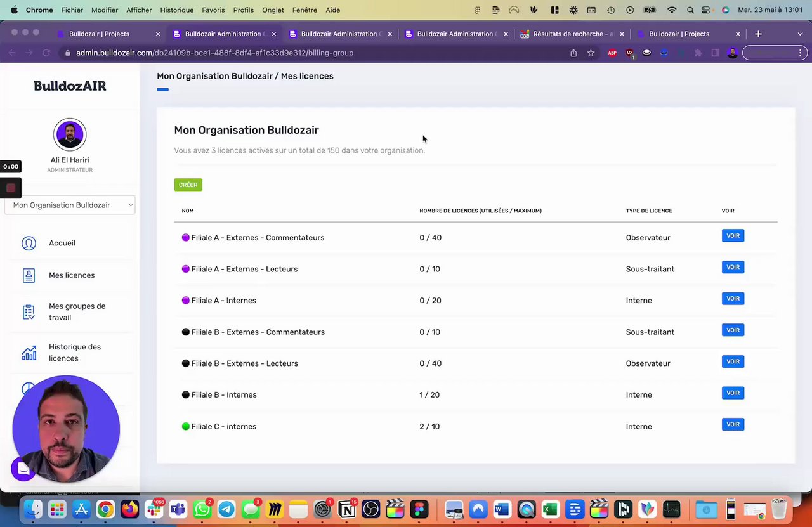Click VOIR for Filiale A - Externes - Lecteurs

tap(733, 267)
